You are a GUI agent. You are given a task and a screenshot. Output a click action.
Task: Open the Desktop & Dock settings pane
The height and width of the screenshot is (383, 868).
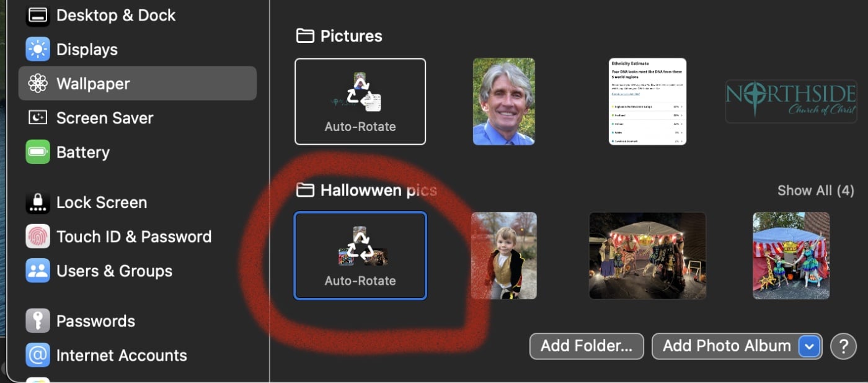tap(115, 16)
